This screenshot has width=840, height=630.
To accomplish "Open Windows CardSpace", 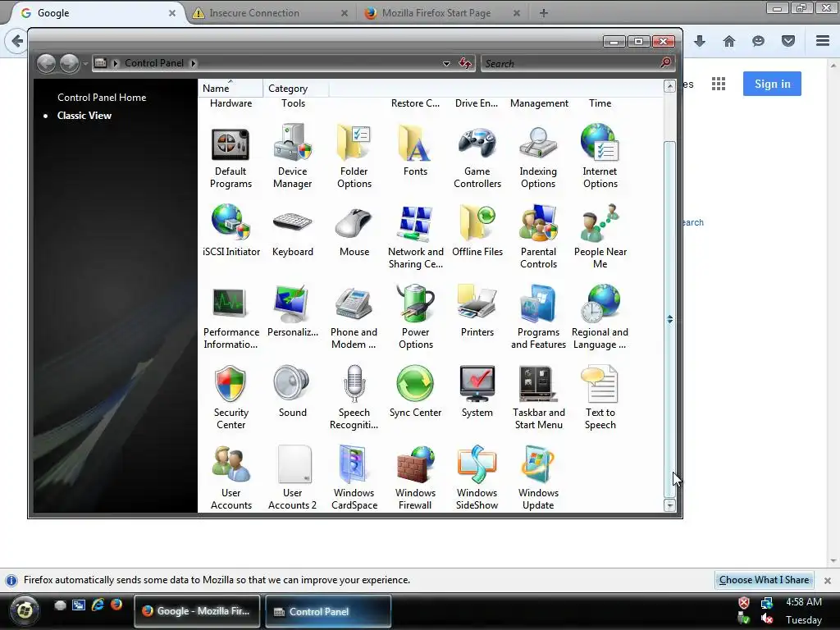I will [x=354, y=477].
